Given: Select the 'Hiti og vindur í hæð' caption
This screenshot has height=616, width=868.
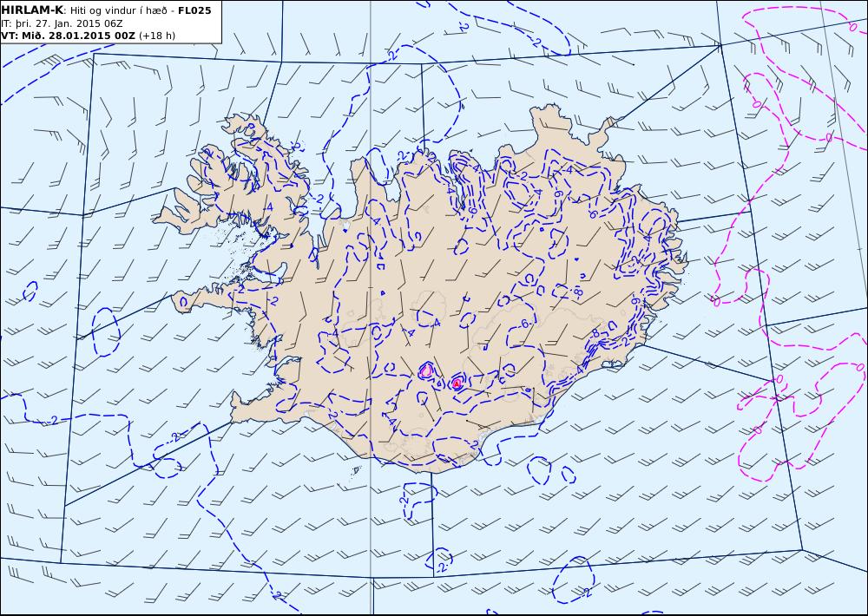Looking at the screenshot, I should point(118,10).
